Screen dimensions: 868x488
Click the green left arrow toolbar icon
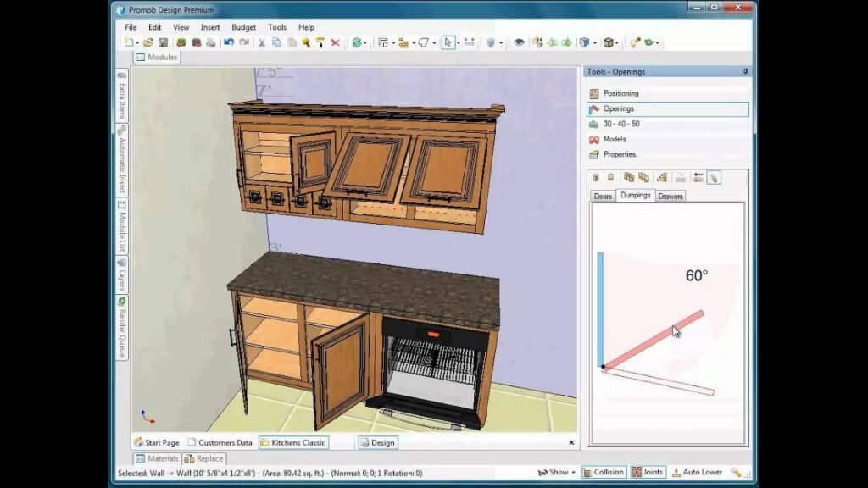tap(553, 42)
